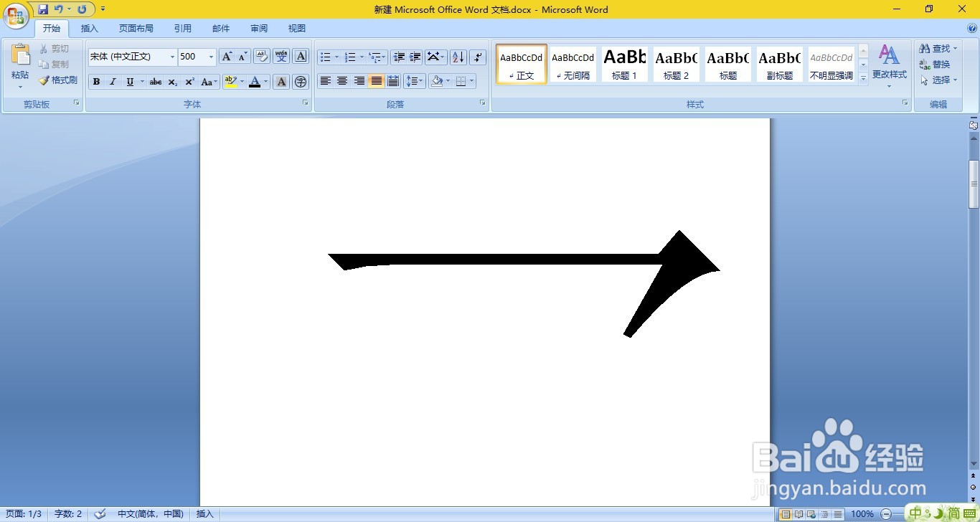Viewport: 980px width, 522px height.
Task: Open the font dialog launcher
Action: tap(305, 103)
